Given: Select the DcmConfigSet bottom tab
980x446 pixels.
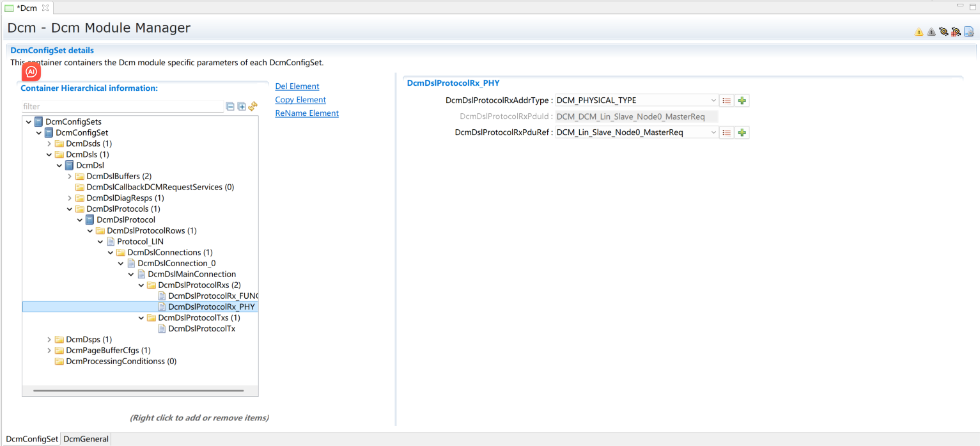Looking at the screenshot, I should click(32, 439).
